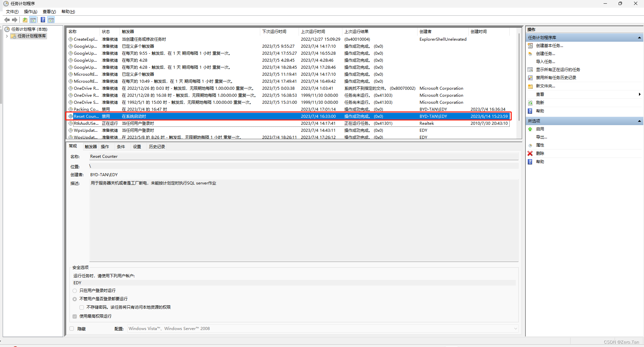Click the red 删除 X icon
This screenshot has width=644, height=347.
(530, 153)
